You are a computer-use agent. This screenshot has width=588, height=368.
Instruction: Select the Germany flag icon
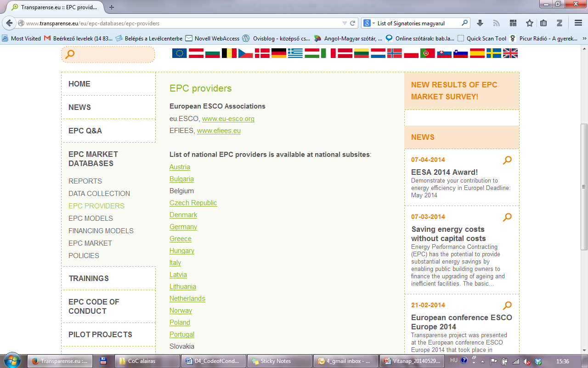coord(278,53)
